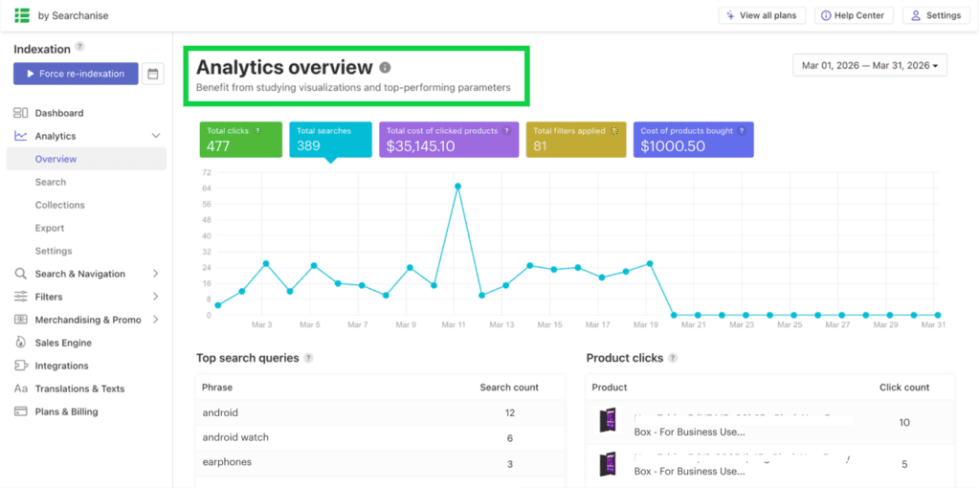Click the help icon next to Indexation
The height and width of the screenshot is (488, 980).
[79, 46]
